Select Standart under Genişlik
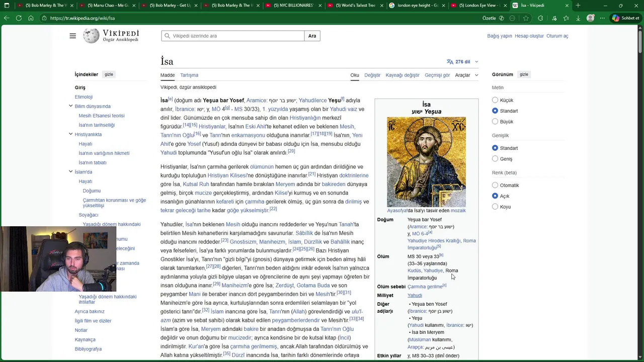This screenshot has height=362, width=644. click(495, 148)
